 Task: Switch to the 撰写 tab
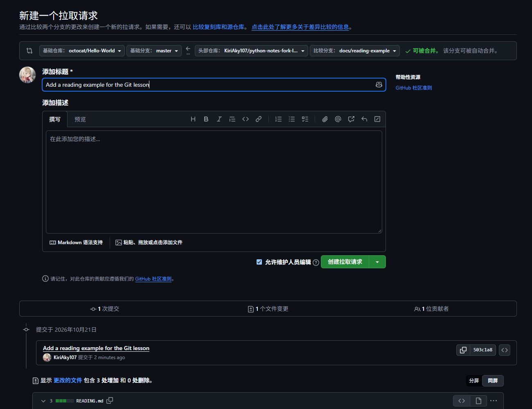pos(55,119)
